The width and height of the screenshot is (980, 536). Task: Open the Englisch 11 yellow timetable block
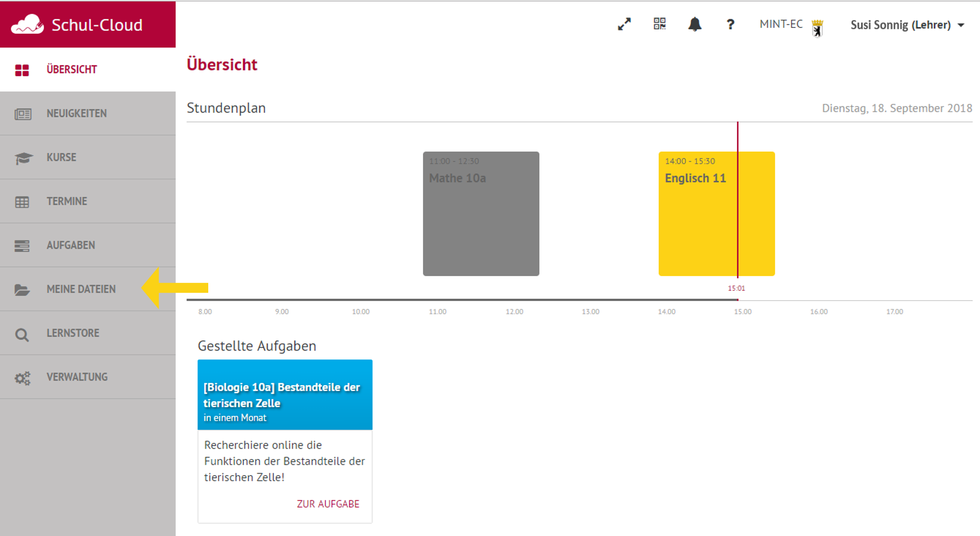pos(716,214)
